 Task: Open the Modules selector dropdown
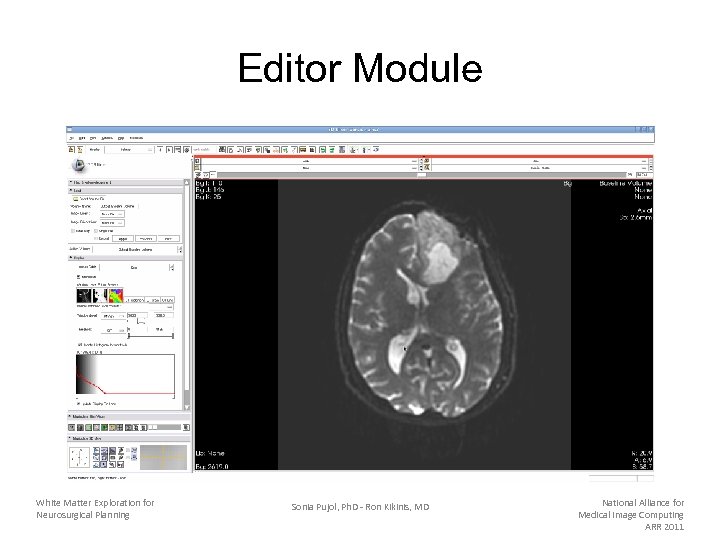[129, 150]
